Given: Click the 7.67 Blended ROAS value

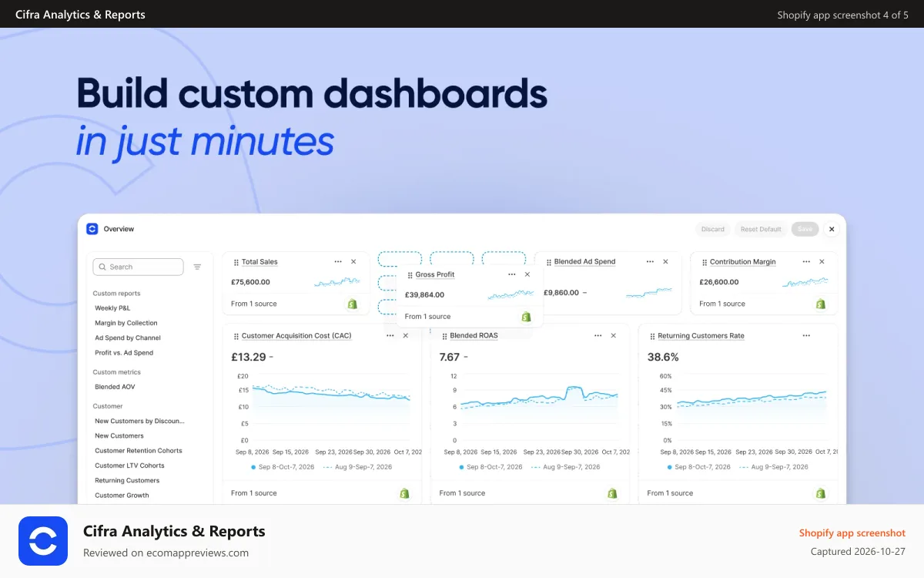Looking at the screenshot, I should [x=450, y=357].
